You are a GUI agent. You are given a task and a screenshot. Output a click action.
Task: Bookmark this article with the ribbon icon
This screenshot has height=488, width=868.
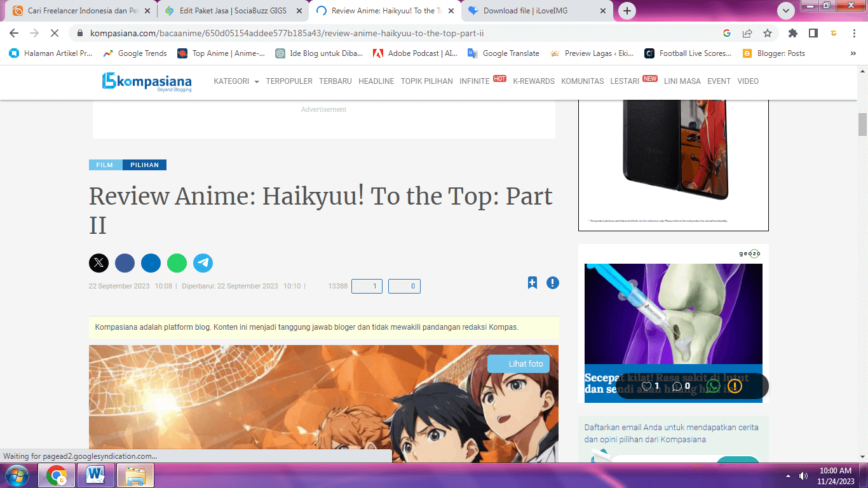point(532,283)
